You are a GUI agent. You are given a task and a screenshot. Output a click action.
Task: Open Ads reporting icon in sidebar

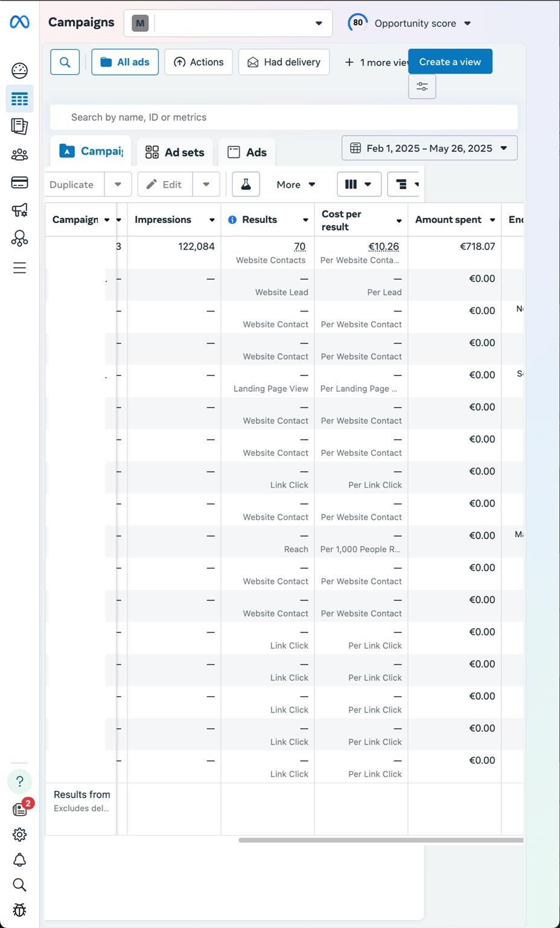pyautogui.click(x=19, y=126)
